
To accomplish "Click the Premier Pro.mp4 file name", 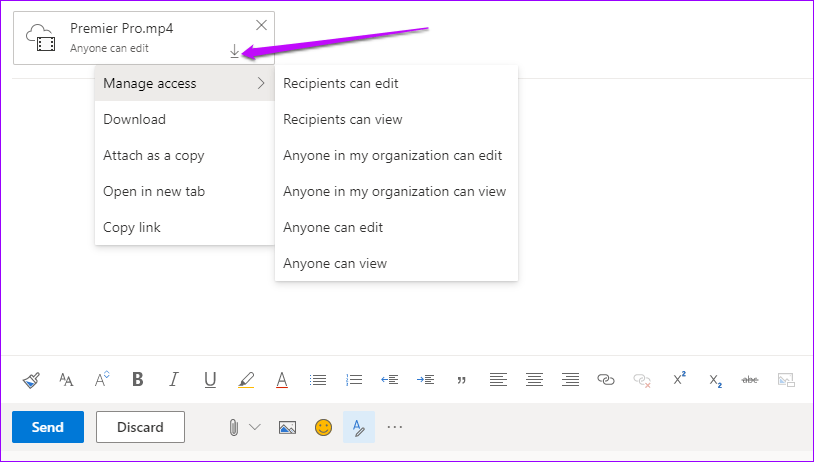I will coord(121,28).
